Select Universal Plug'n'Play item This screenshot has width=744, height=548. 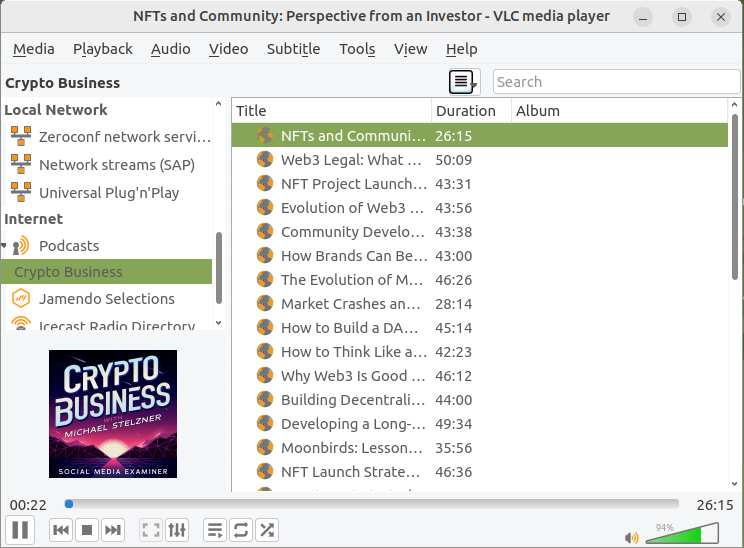click(109, 193)
